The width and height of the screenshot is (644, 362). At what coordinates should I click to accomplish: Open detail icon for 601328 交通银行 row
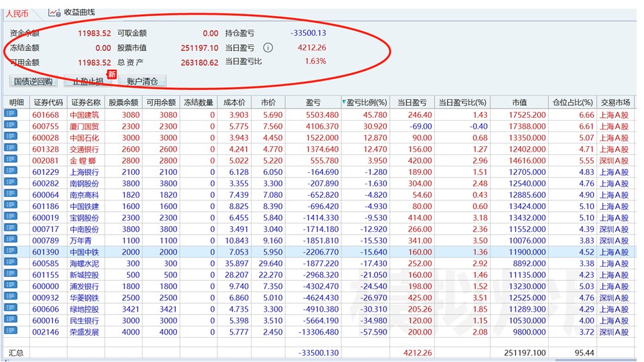11,148
